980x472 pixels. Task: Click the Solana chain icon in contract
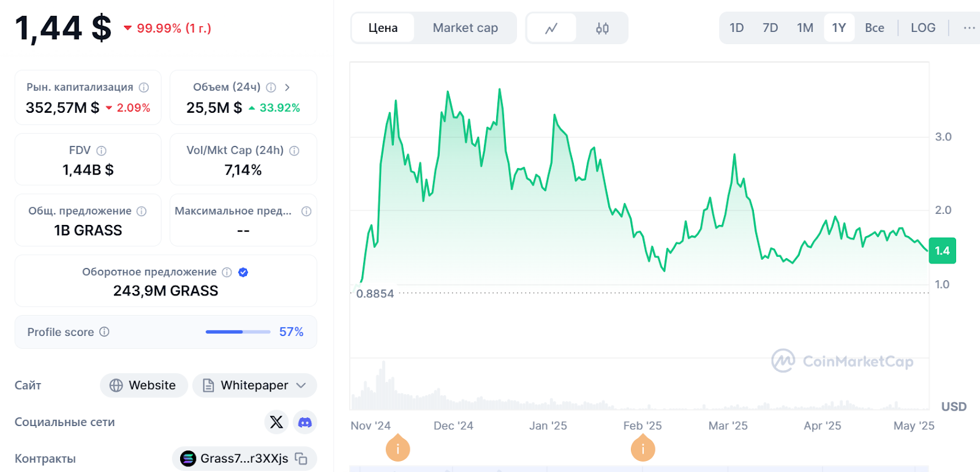click(x=188, y=459)
